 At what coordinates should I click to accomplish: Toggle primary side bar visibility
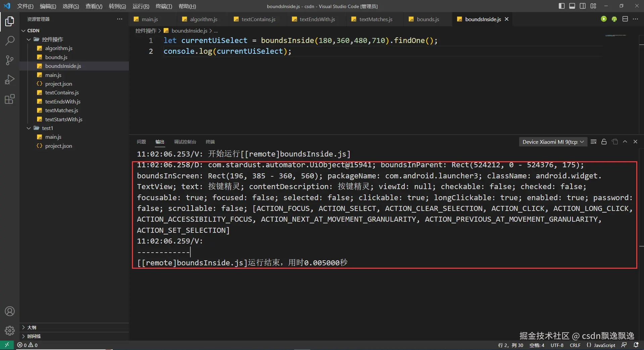click(561, 6)
